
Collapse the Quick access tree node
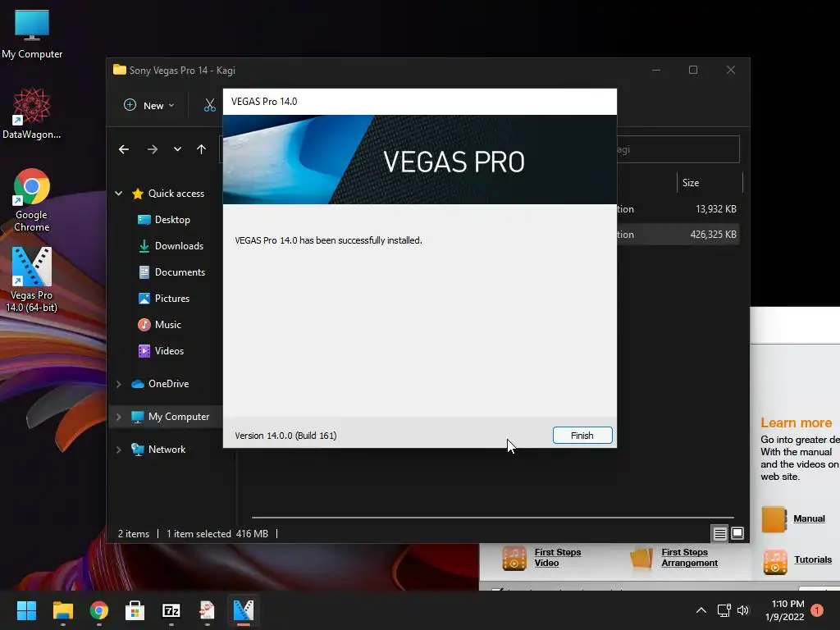119,194
